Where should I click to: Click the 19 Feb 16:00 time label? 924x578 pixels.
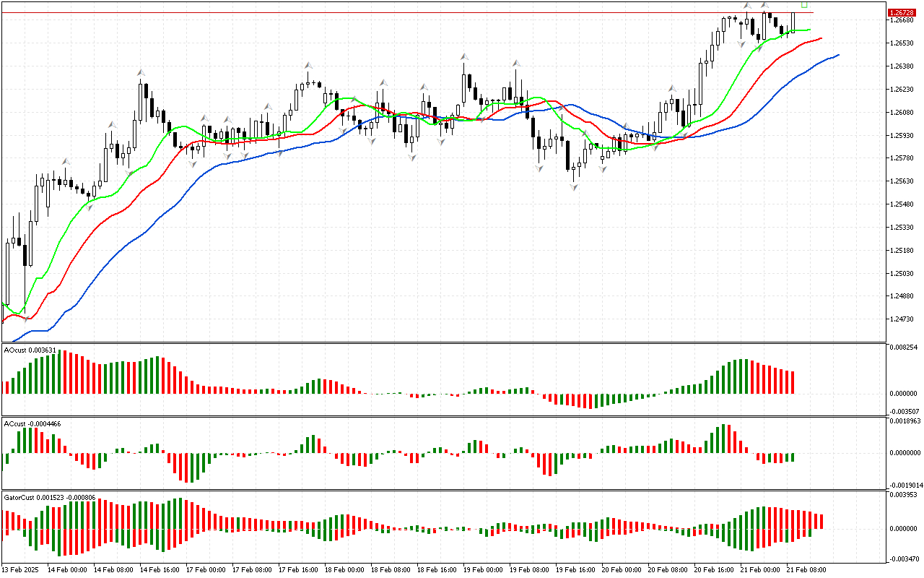click(x=575, y=569)
